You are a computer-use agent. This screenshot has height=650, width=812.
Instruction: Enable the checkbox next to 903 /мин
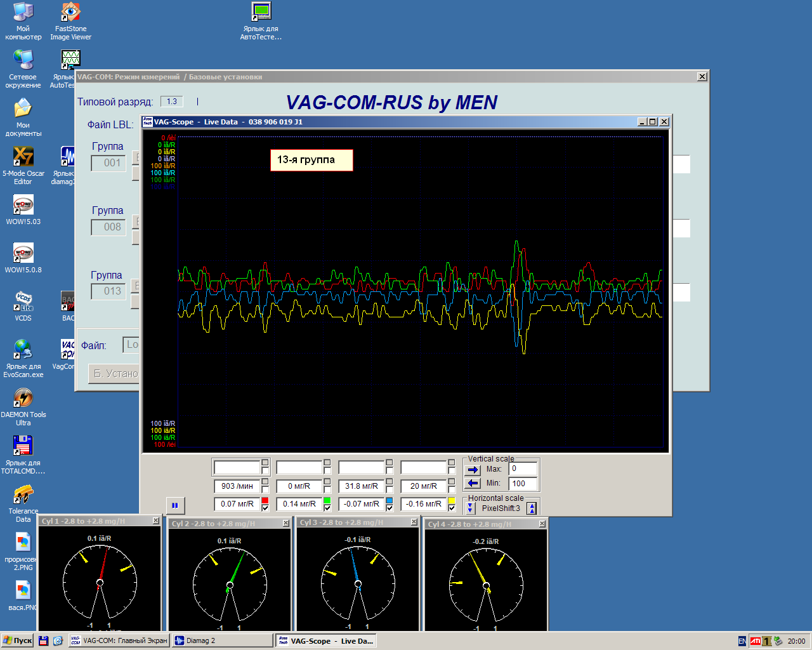click(265, 489)
